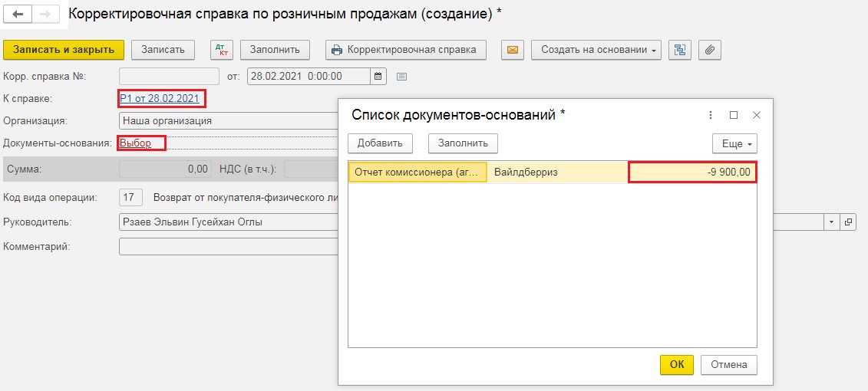Select the Вайлдберриз cell
Screen dimensions: 868x391
click(557, 172)
